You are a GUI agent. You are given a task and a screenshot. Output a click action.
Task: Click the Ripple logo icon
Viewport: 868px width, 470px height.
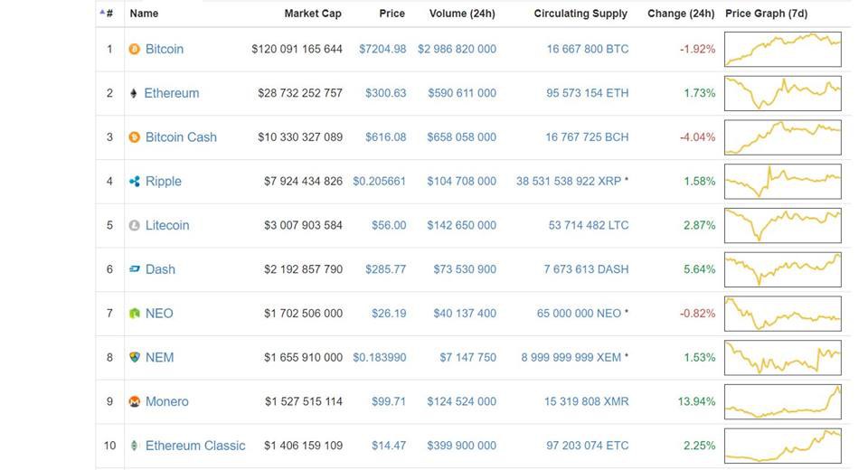pyautogui.click(x=134, y=181)
